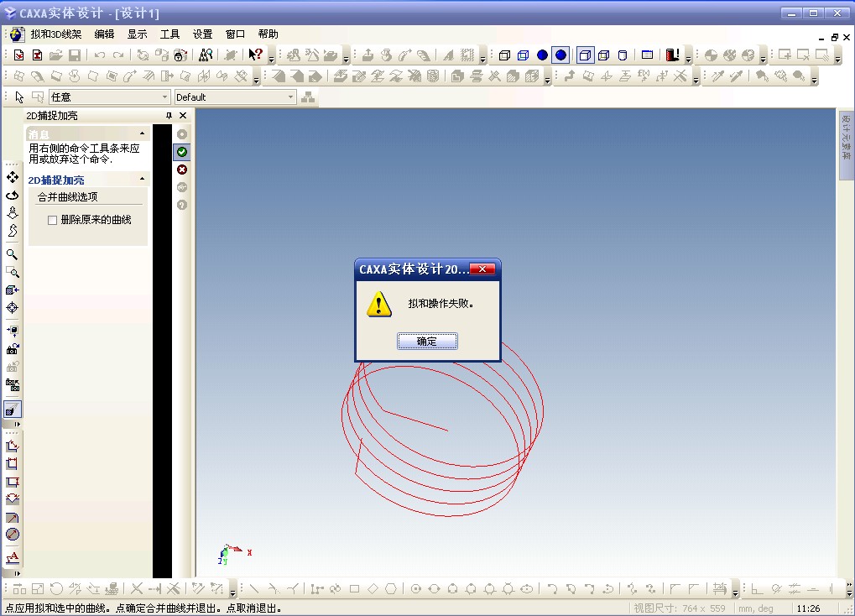Select the blue hidden-line box rendering icon
Viewport: 855px width, 616px height.
click(x=523, y=55)
